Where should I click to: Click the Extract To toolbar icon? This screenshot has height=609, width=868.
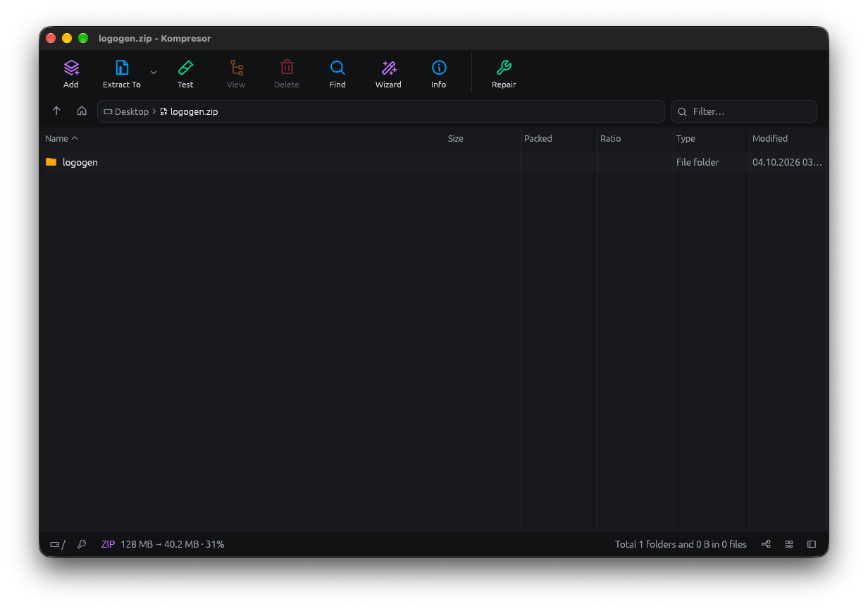pos(122,68)
